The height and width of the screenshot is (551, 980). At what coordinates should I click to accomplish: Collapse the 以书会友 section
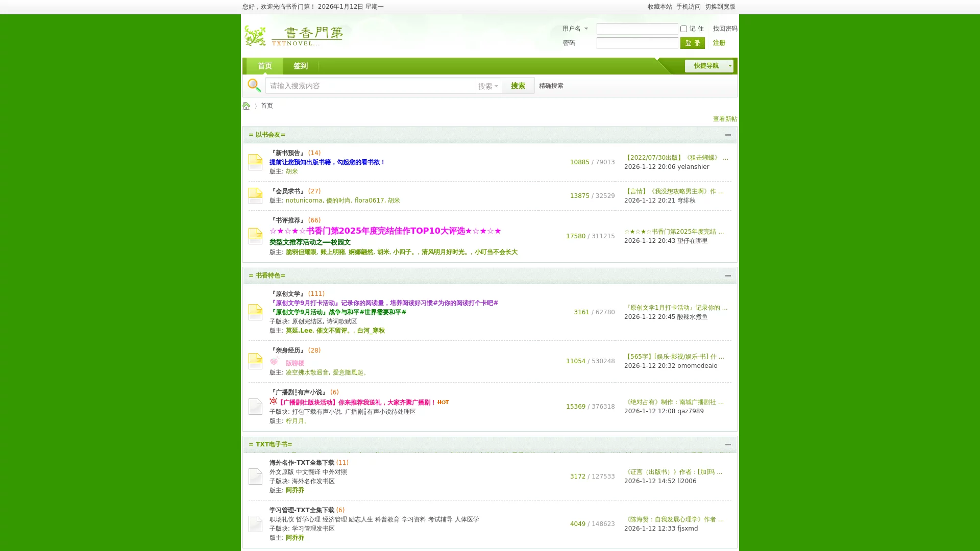point(728,135)
